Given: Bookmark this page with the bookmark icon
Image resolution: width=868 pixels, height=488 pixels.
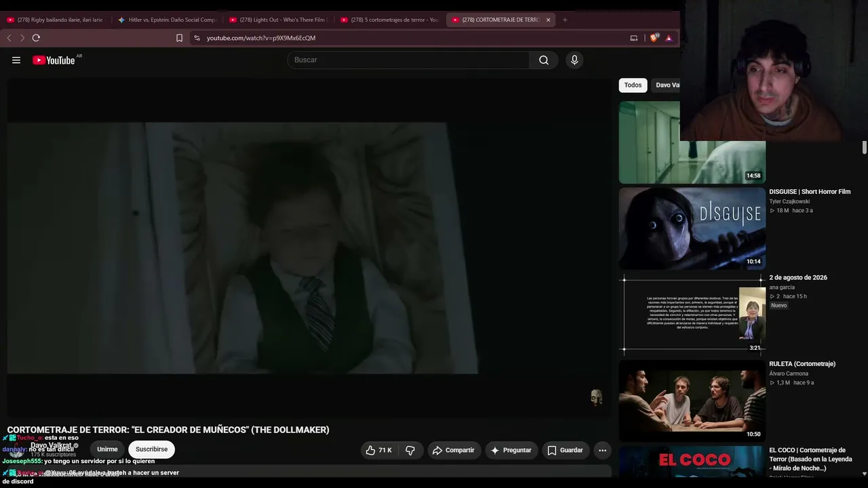Looking at the screenshot, I should point(179,38).
